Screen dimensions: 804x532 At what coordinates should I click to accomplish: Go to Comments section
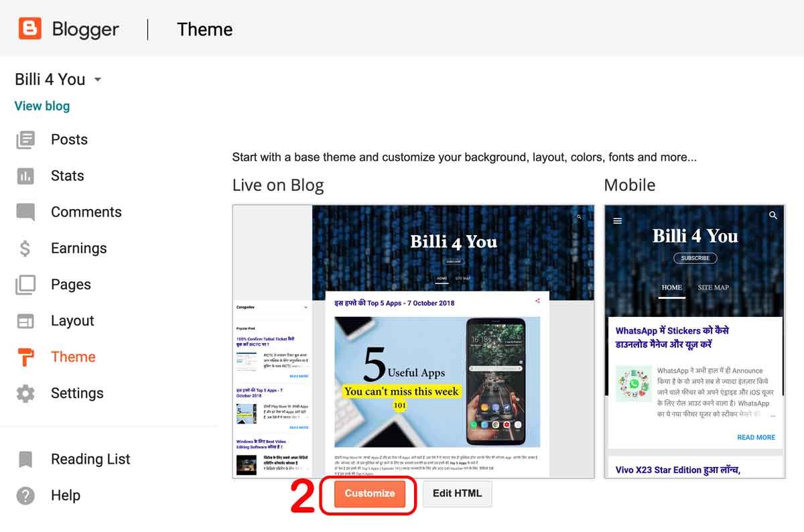click(x=86, y=212)
